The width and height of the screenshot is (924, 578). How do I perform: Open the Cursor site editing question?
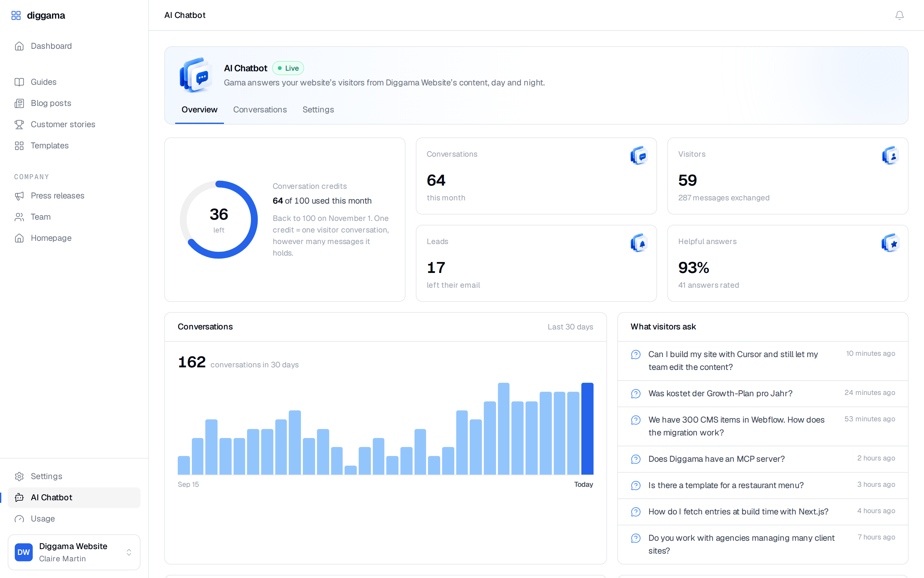click(x=763, y=361)
